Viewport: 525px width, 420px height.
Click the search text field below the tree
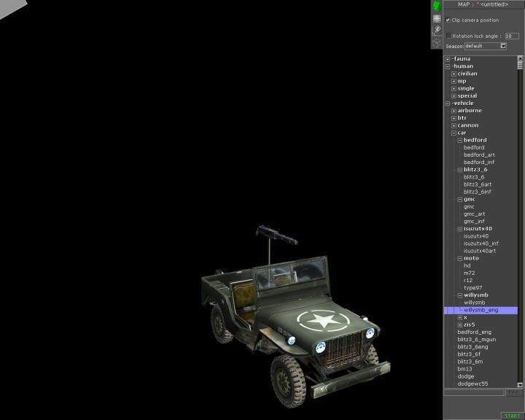coord(473,392)
